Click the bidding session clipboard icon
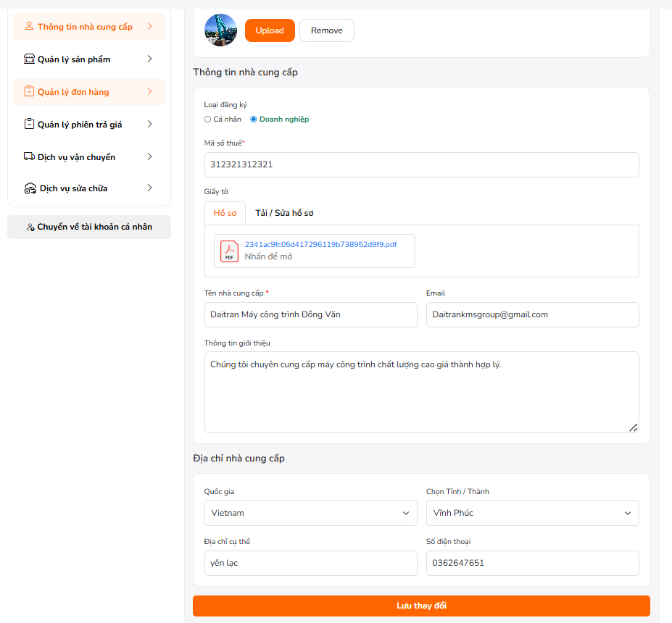The height and width of the screenshot is (623, 672). click(29, 125)
